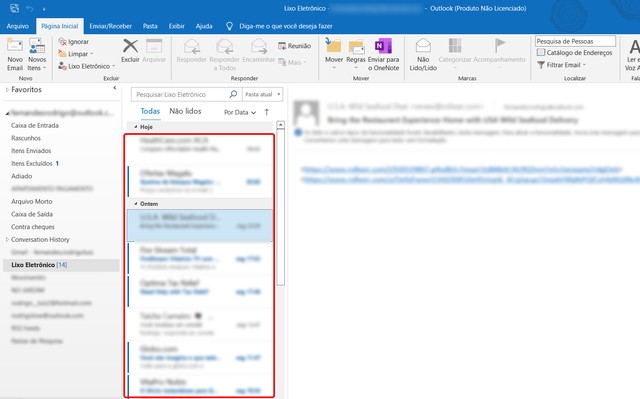The width and height of the screenshot is (640, 399).
Task: Click the Pesquisar Lixo Eletrônico search box
Action: click(181, 94)
